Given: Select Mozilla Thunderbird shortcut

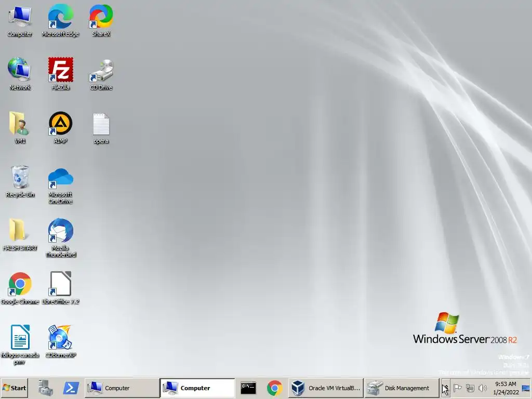Looking at the screenshot, I should coord(60,238).
